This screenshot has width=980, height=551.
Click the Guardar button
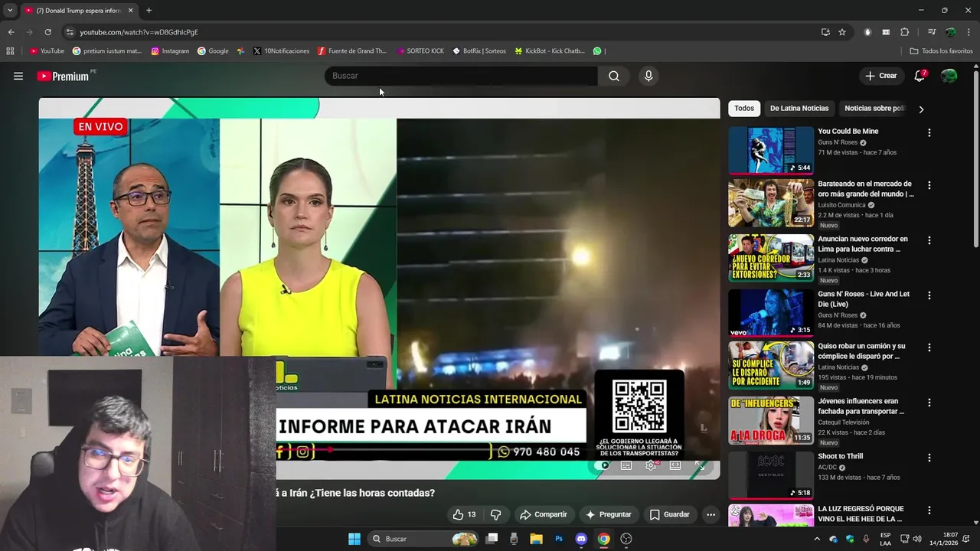(670, 514)
